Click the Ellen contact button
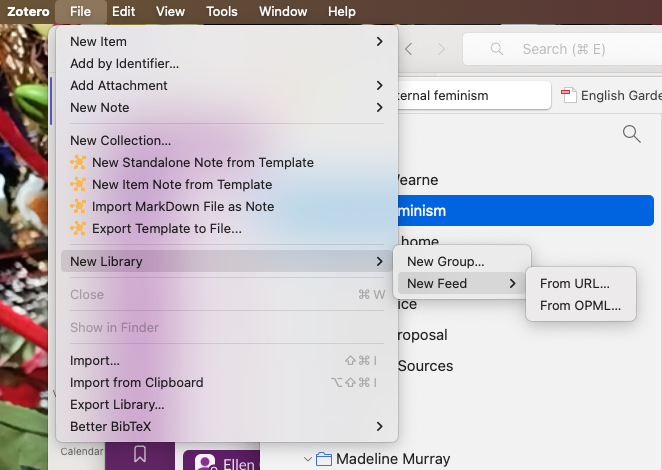 click(221, 460)
